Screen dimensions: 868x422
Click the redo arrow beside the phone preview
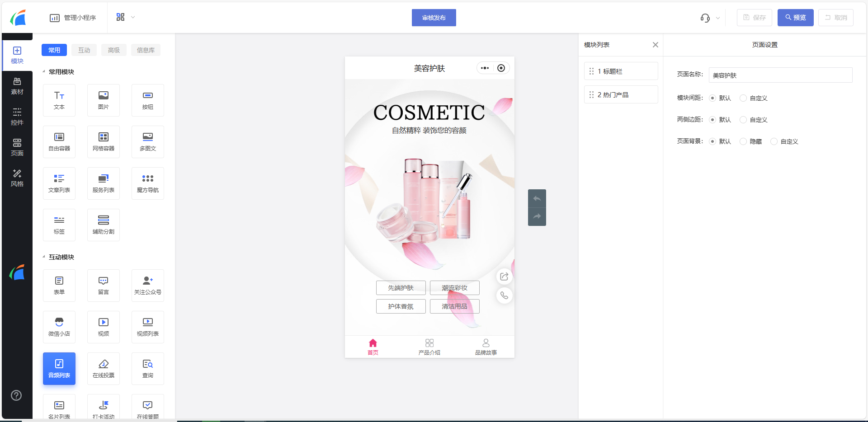(x=537, y=216)
